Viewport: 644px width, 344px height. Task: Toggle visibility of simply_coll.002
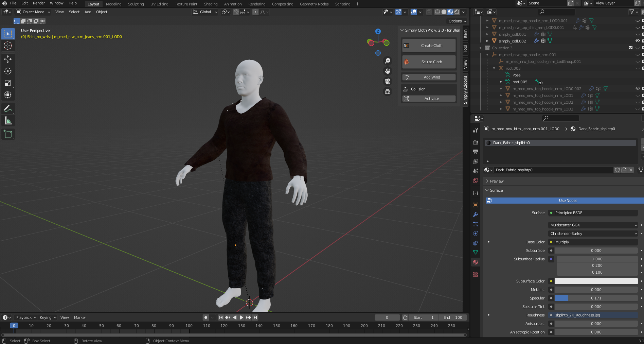tap(638, 41)
